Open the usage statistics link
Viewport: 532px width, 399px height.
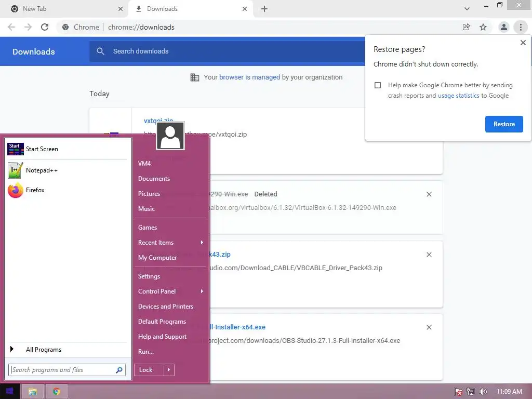point(458,96)
